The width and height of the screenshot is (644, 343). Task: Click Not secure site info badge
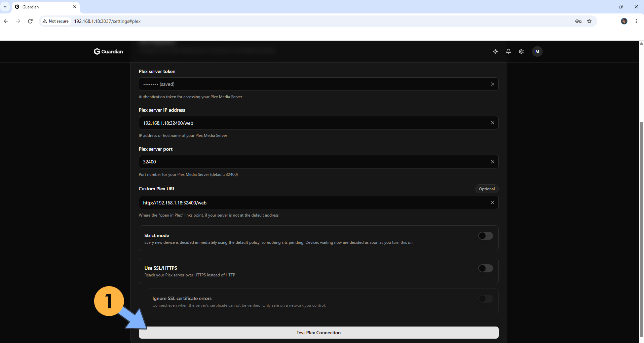56,21
